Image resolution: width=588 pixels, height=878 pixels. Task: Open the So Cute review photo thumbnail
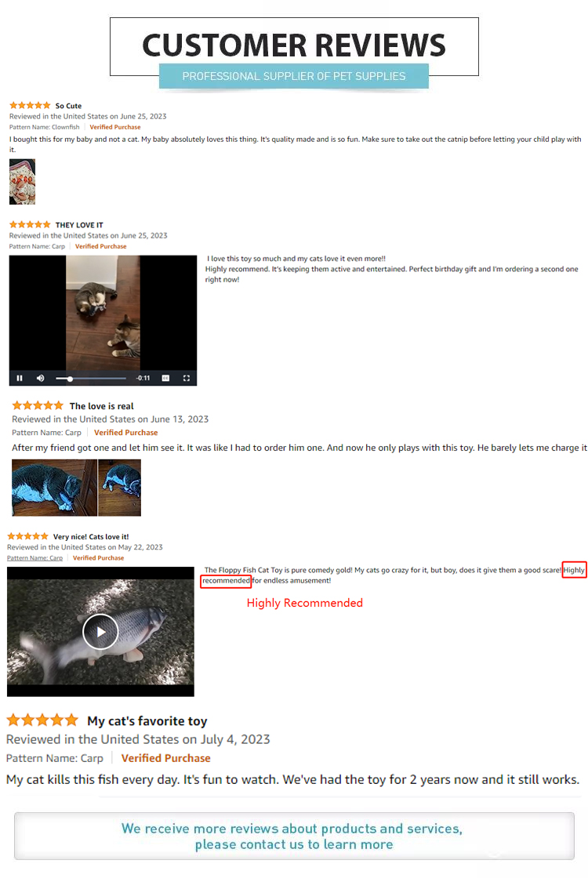pos(23,181)
